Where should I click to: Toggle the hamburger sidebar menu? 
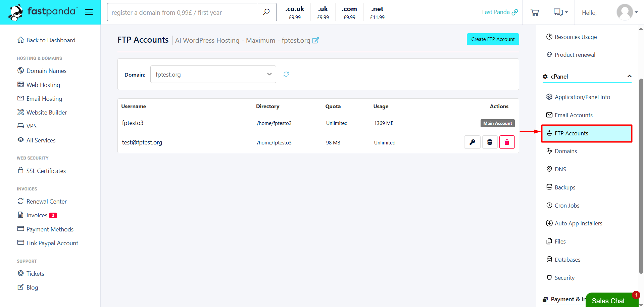click(x=89, y=12)
